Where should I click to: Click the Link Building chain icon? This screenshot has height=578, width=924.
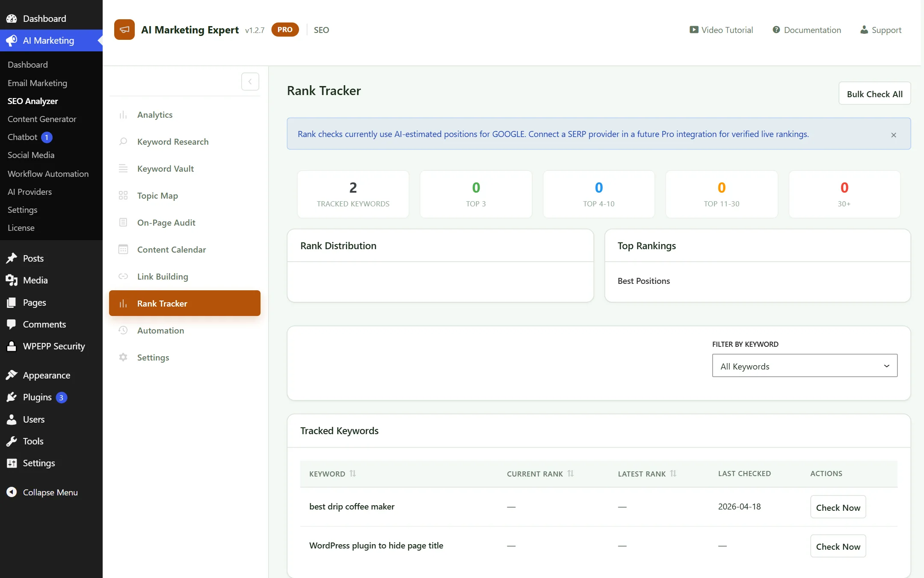(x=123, y=277)
